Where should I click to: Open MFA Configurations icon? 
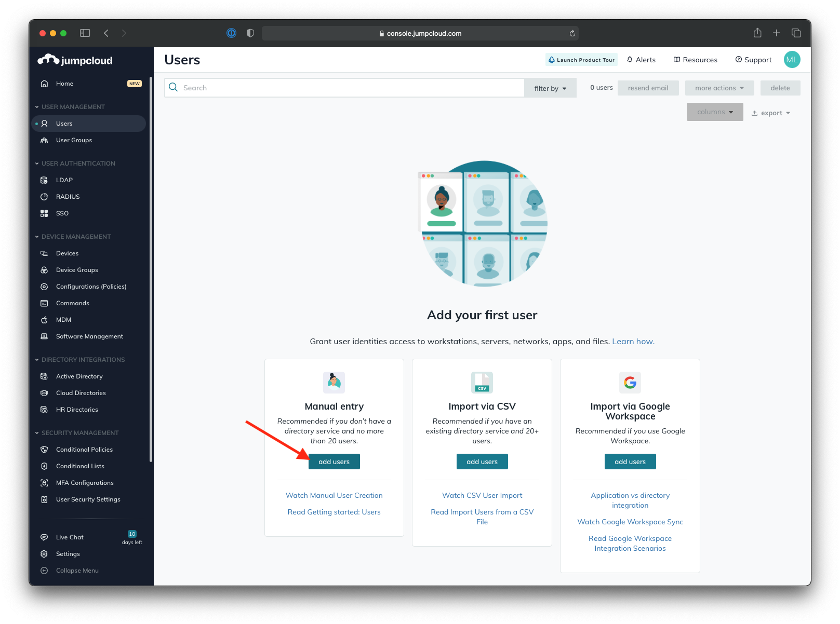click(x=44, y=483)
